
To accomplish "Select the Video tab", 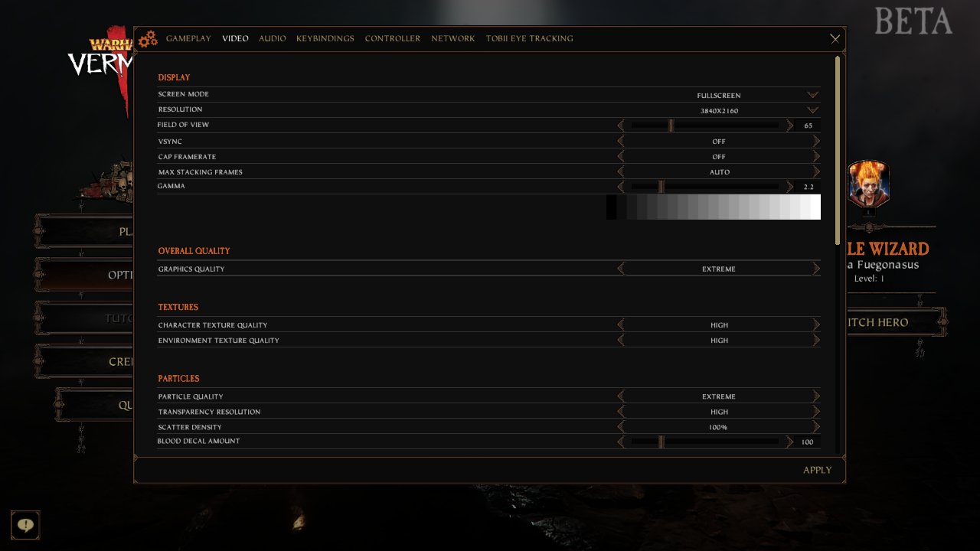I will pyautogui.click(x=235, y=38).
